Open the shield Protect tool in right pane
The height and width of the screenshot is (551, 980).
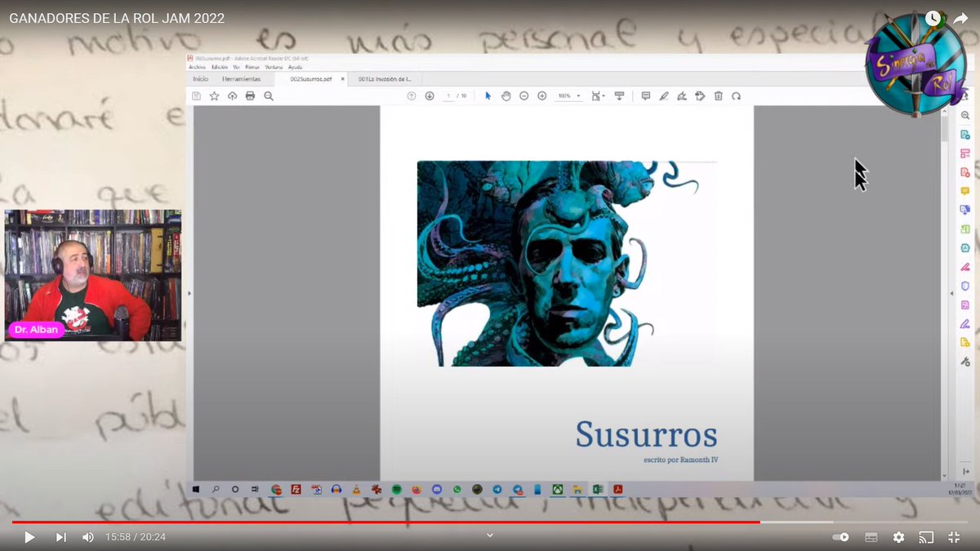coord(964,286)
